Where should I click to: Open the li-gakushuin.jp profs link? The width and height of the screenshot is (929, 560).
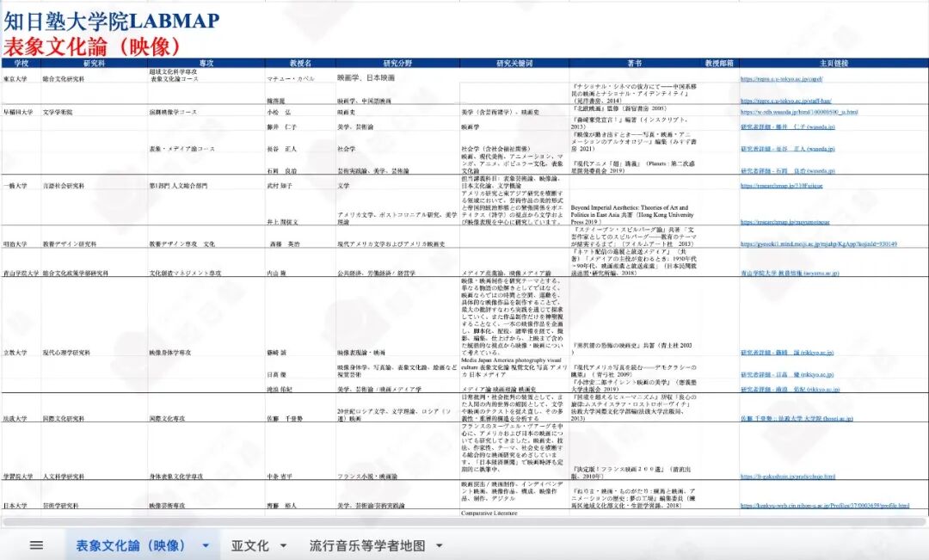pos(788,476)
